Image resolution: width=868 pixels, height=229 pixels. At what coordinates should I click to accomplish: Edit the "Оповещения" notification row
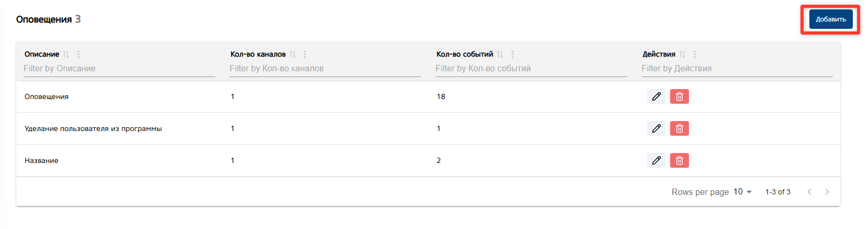pyautogui.click(x=656, y=96)
